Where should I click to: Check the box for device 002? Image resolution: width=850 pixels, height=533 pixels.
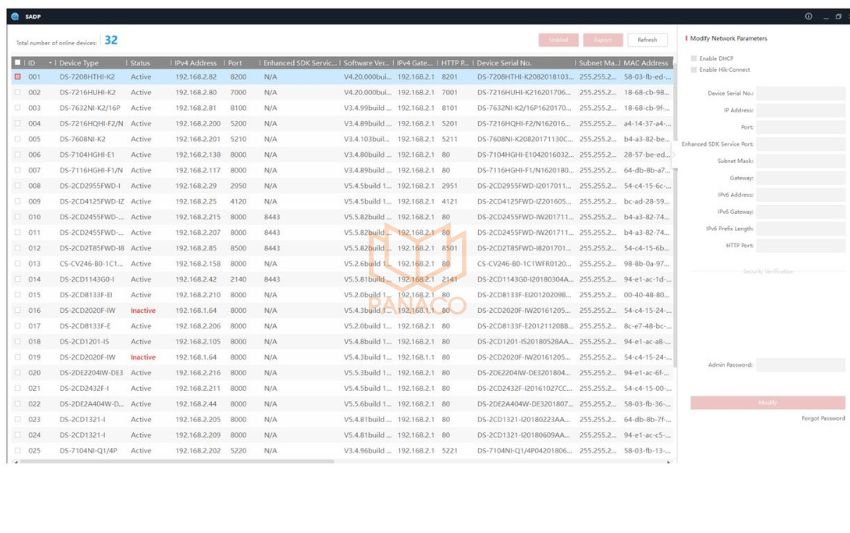coord(17,93)
